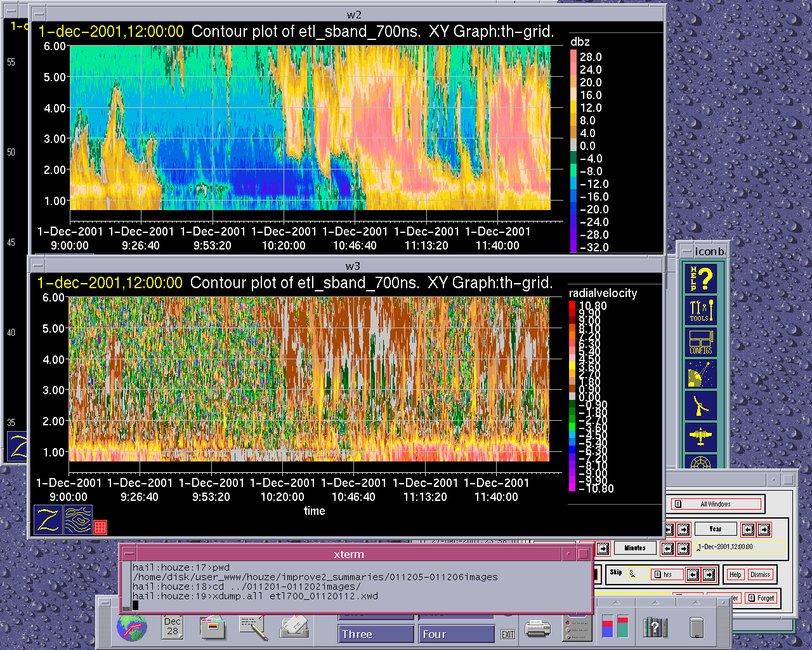Open the Forget option menu
812x650 pixels.
[x=760, y=598]
